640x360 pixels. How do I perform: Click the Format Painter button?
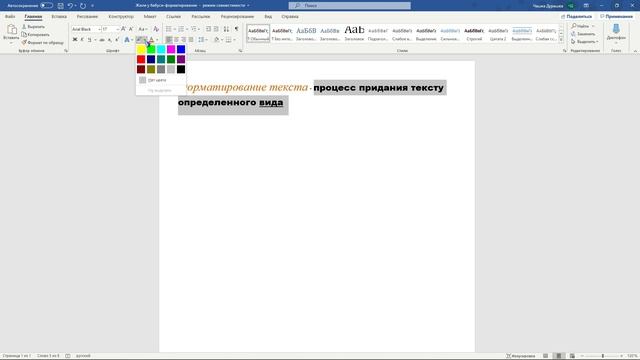42,42
